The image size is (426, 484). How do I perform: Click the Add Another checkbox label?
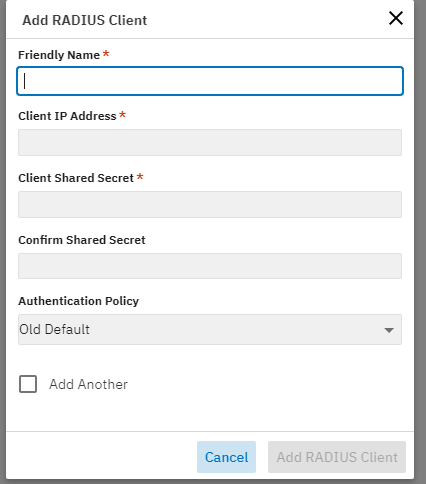tap(88, 384)
